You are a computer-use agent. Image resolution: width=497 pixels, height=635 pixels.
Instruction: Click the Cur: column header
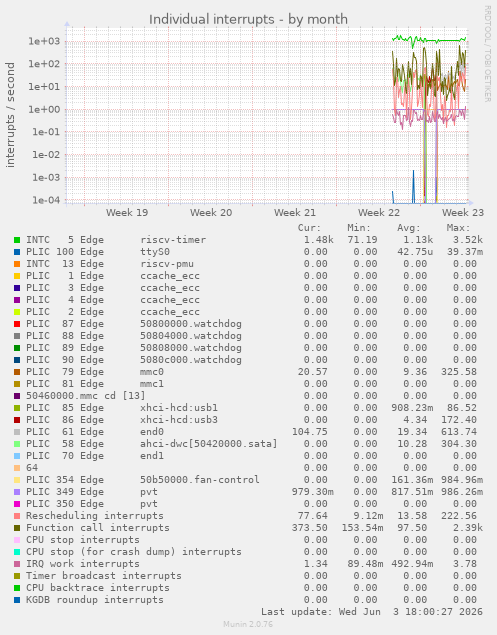pyautogui.click(x=309, y=228)
